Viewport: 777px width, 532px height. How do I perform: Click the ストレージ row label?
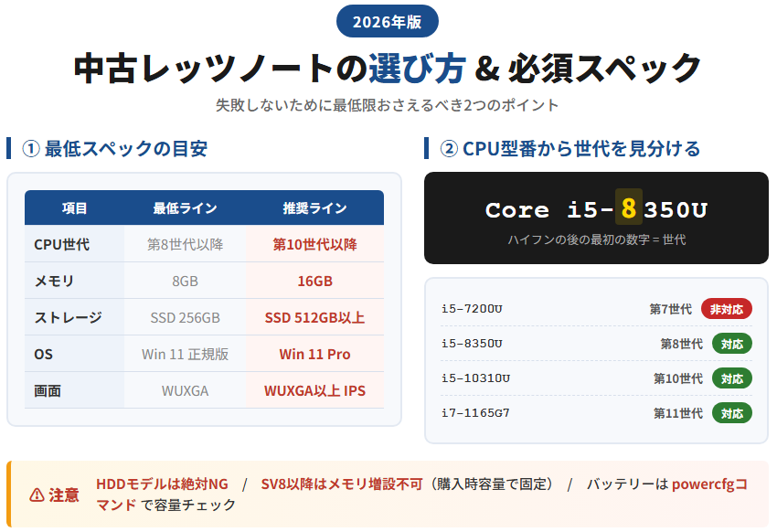pyautogui.click(x=74, y=317)
